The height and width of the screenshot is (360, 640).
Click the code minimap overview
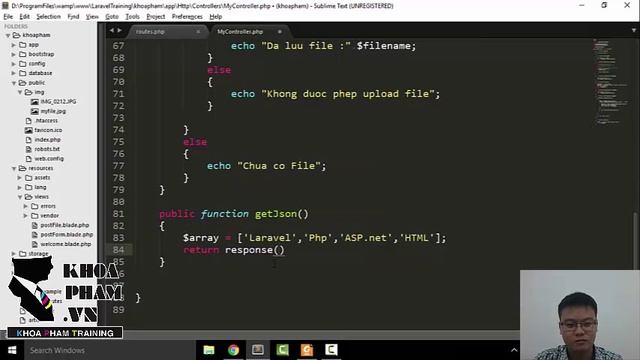tap(611, 82)
